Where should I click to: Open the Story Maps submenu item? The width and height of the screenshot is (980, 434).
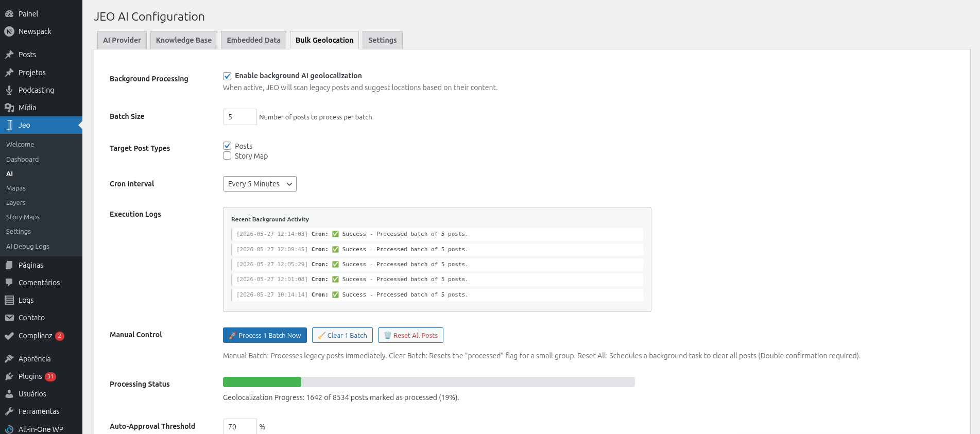[23, 217]
